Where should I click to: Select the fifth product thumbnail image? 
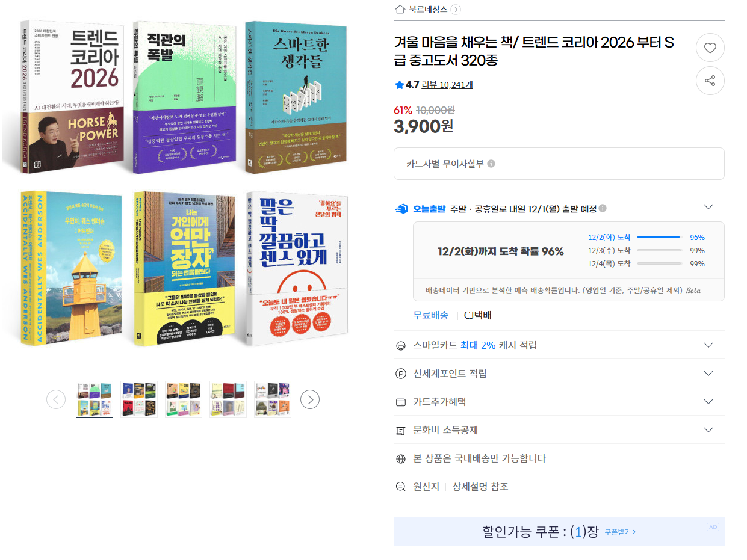pos(273,399)
